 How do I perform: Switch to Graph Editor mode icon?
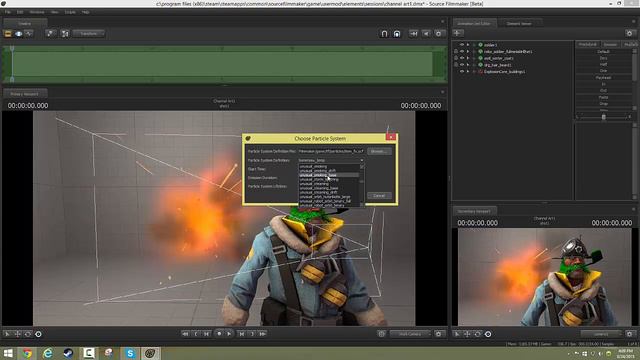tap(29, 34)
